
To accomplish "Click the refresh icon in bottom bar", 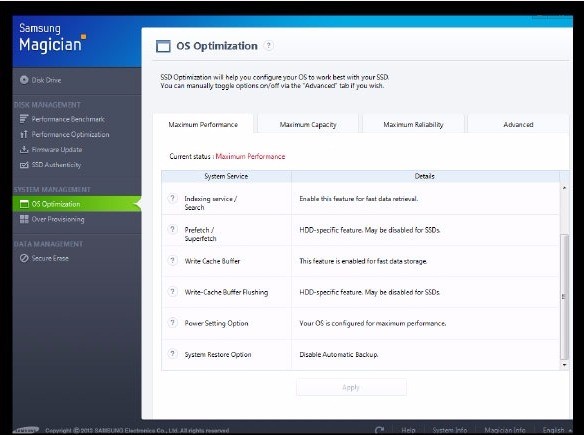I will tap(379, 430).
